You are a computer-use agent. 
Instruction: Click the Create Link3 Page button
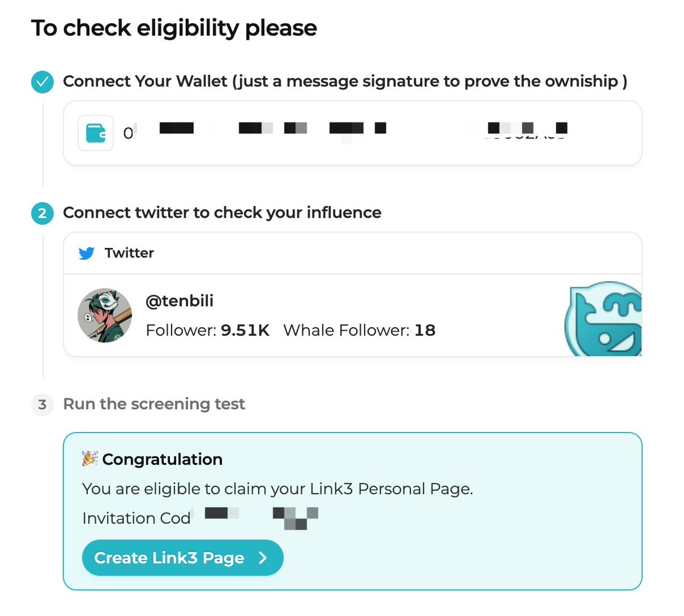click(x=182, y=558)
